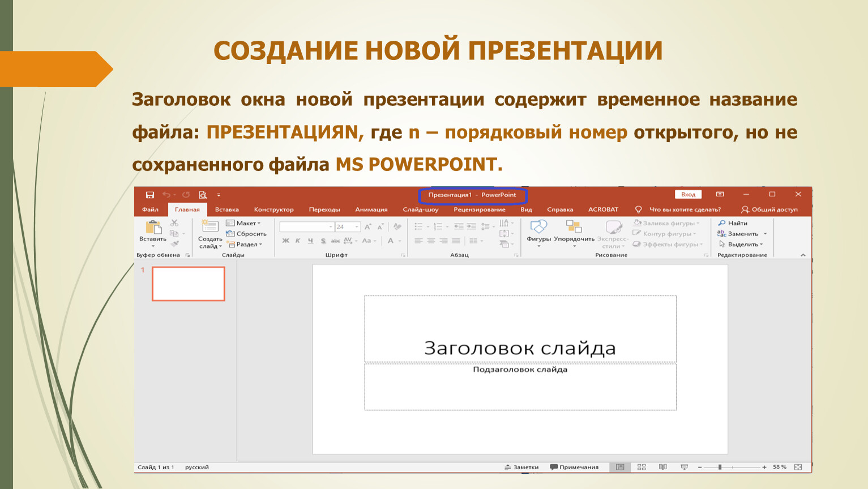
Task: Click the Save icon in quick access toolbar
Action: (x=150, y=195)
